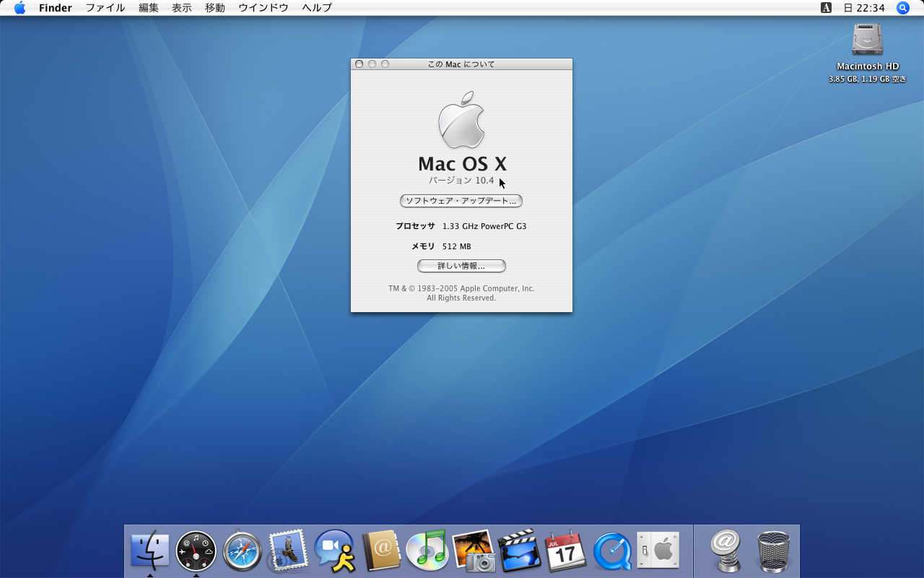924x578 pixels.
Task: Open the Trash in the Dock
Action: (x=773, y=551)
